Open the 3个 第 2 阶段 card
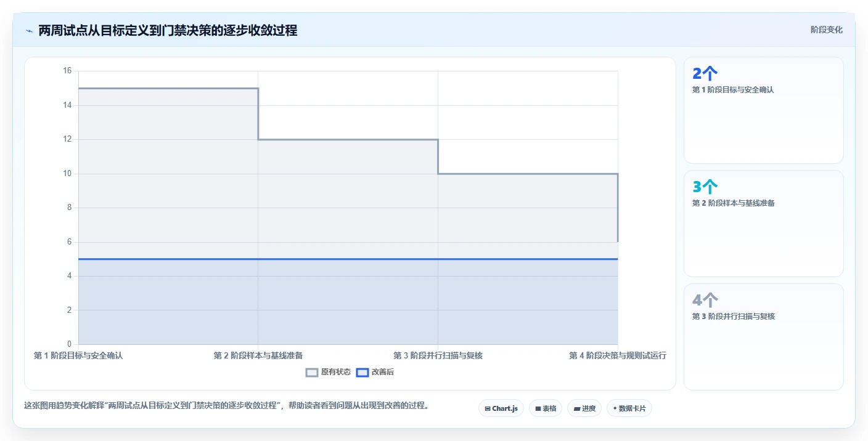Viewport: 868px width, 441px height. tap(764, 224)
